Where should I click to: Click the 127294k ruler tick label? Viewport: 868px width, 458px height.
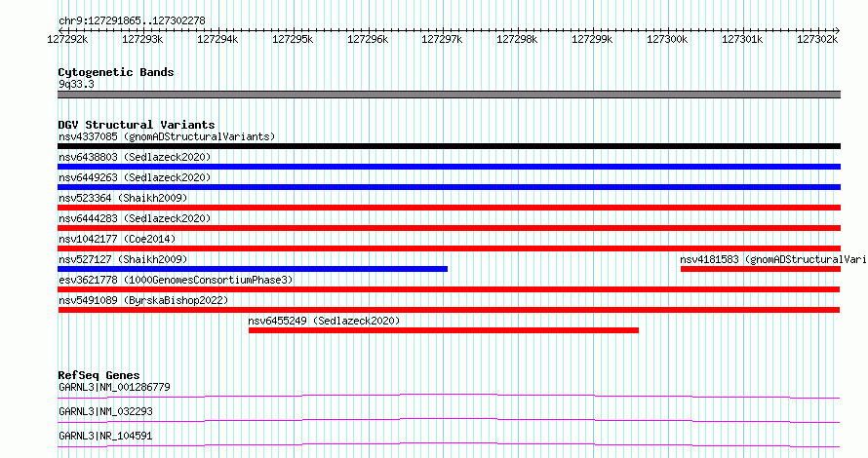tap(217, 39)
